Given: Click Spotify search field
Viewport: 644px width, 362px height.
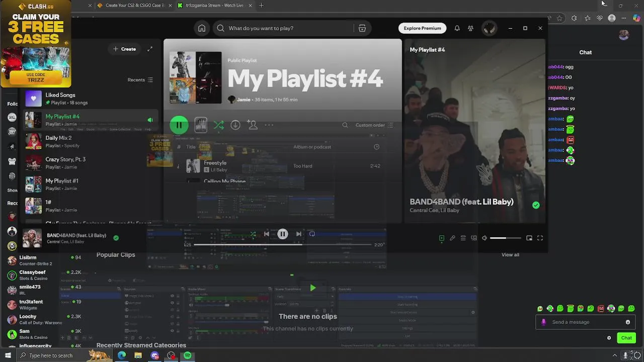Looking at the screenshot, I should click(292, 28).
